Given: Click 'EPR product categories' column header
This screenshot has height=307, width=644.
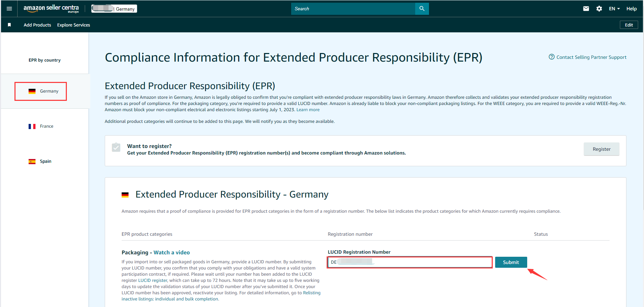Looking at the screenshot, I should (147, 234).
